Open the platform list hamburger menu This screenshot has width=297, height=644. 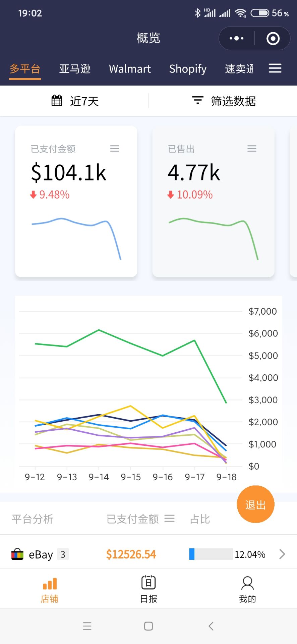pyautogui.click(x=275, y=68)
